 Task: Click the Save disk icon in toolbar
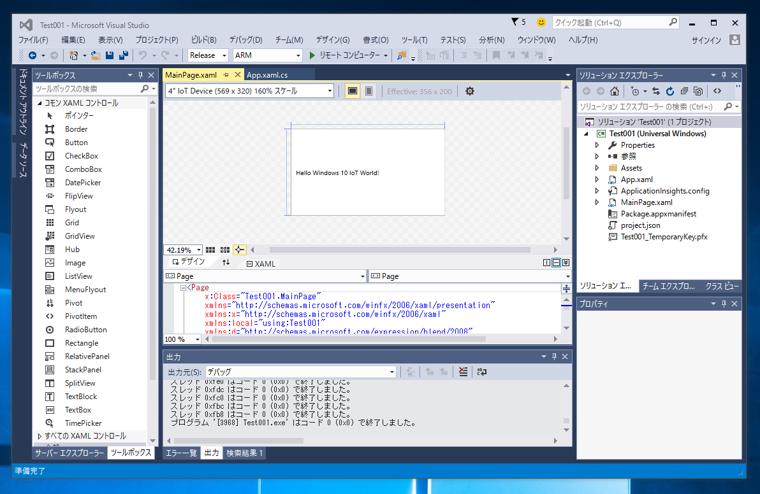[x=110, y=55]
